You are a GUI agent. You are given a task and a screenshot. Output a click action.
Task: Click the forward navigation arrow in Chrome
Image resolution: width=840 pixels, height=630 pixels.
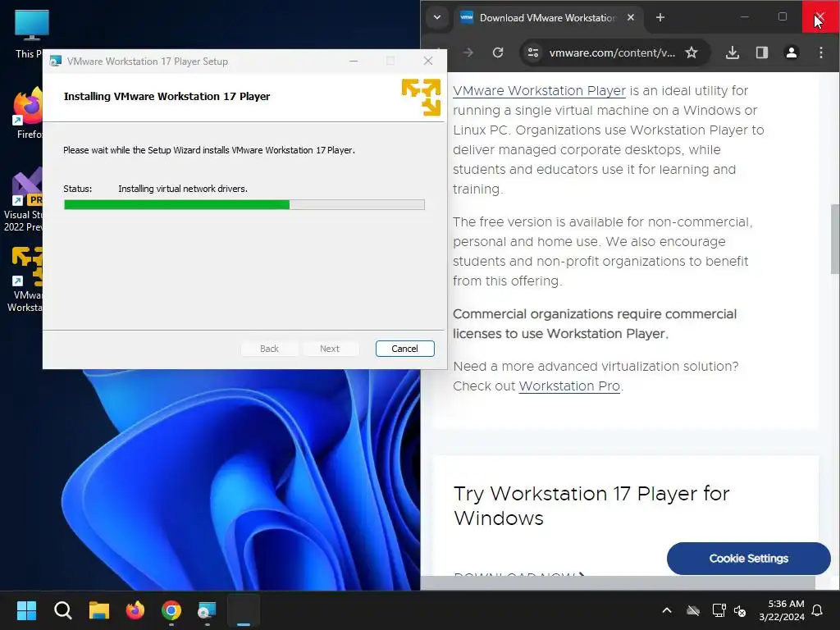pos(468,52)
